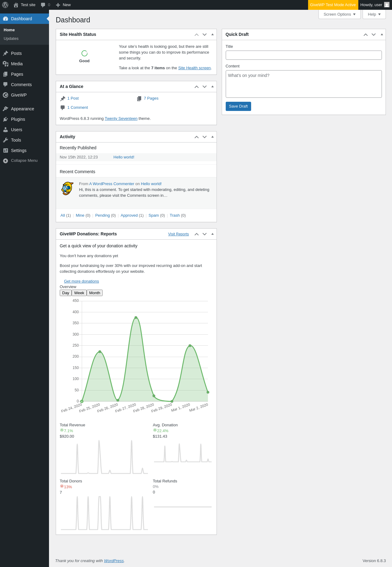The width and height of the screenshot is (392, 567).
Task: Switch chart overview to Week
Action: coord(79,293)
